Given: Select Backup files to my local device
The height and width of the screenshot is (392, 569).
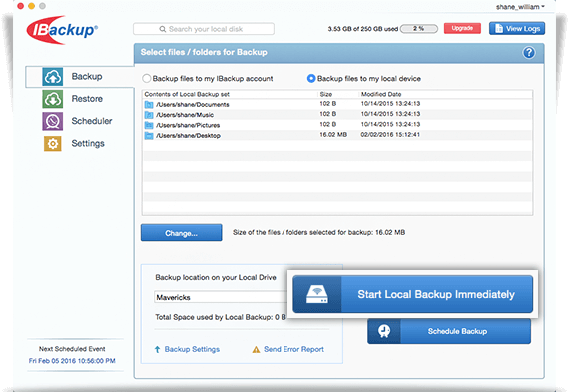Looking at the screenshot, I should coord(311,79).
